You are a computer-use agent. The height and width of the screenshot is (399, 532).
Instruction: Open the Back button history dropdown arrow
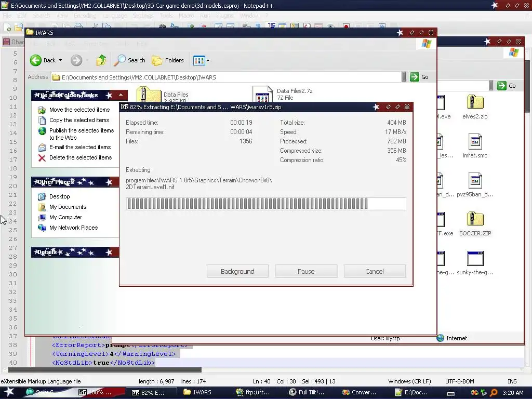click(60, 60)
